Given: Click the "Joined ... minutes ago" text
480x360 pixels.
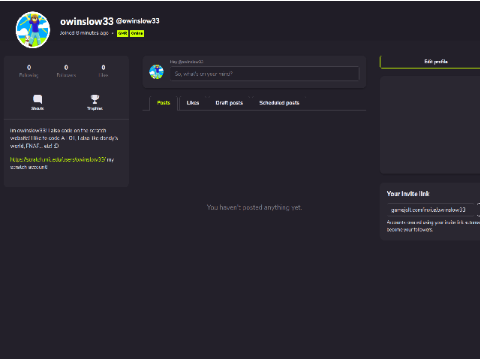Looking at the screenshot, I should (84, 33).
